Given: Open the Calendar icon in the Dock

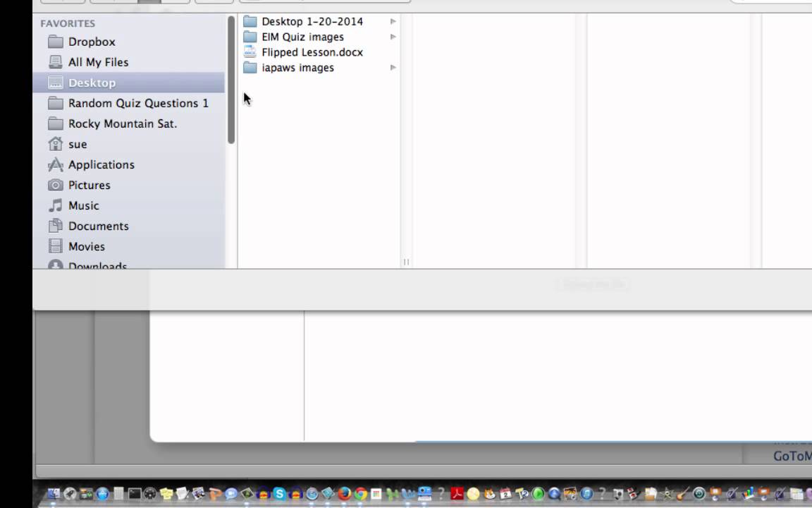Looking at the screenshot, I should 505,493.
